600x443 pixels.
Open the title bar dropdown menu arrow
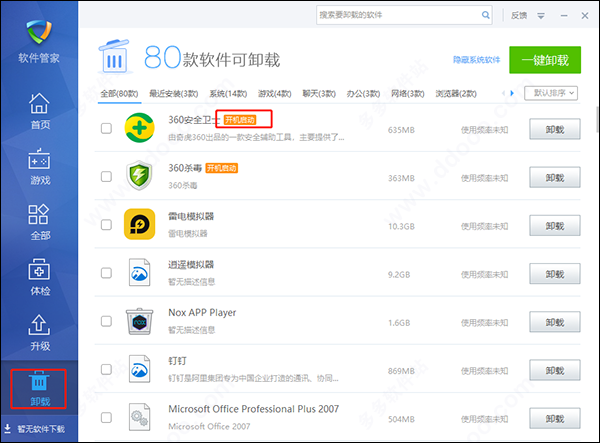tap(541, 16)
